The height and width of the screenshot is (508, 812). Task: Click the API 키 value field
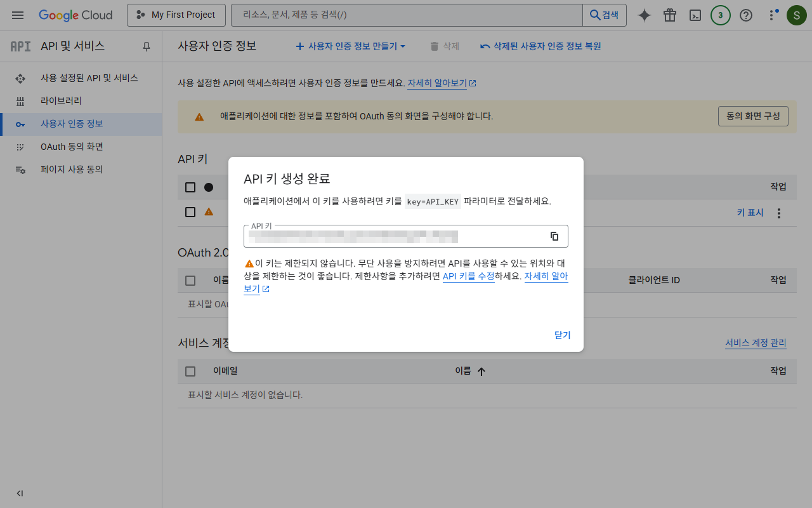[x=406, y=236]
